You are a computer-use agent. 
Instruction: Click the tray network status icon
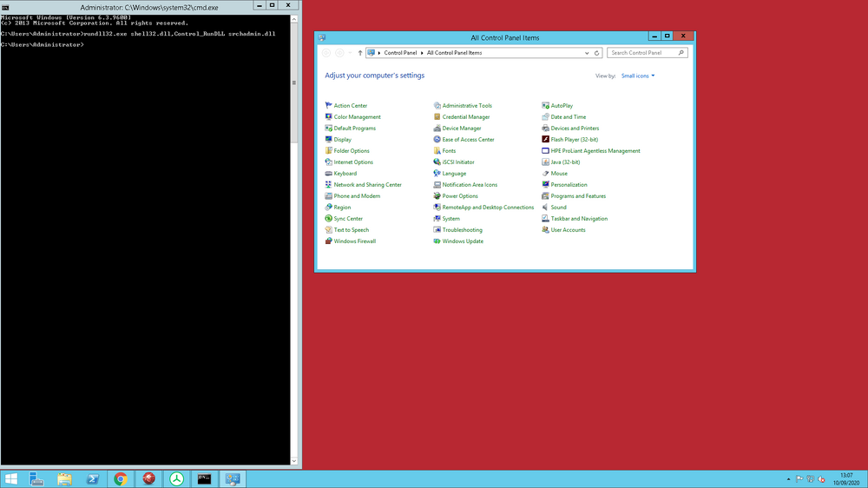click(811, 479)
